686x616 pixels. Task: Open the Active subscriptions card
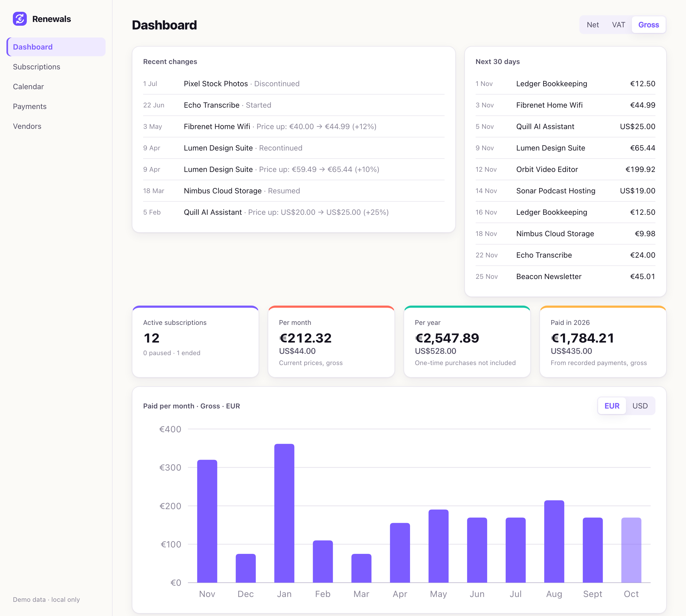(x=195, y=341)
